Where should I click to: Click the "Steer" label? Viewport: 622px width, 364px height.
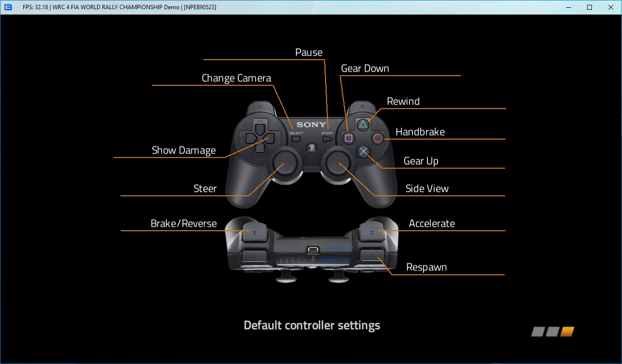click(x=205, y=189)
